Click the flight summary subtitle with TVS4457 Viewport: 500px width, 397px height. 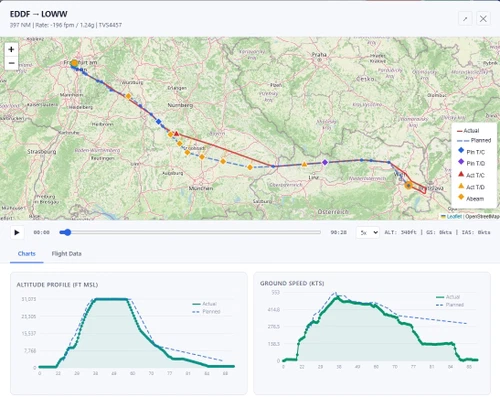(66, 25)
